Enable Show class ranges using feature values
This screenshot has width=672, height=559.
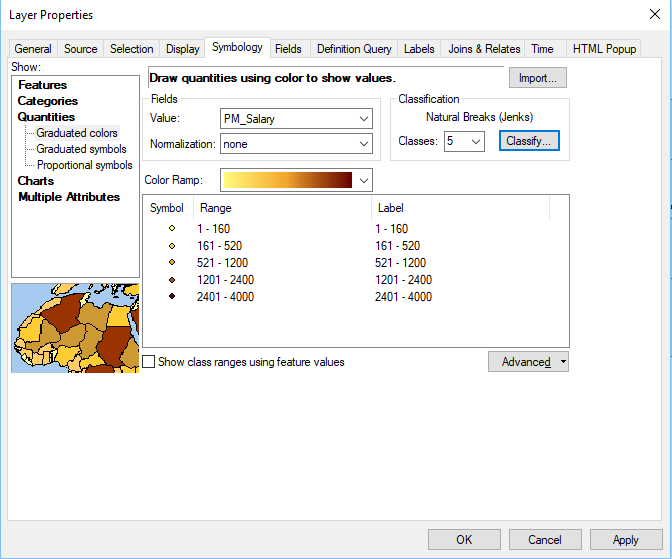click(x=149, y=362)
